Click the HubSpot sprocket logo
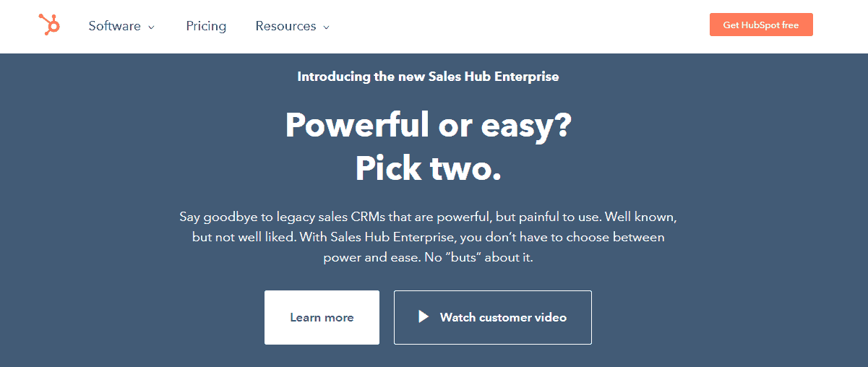The height and width of the screenshot is (367, 868). (x=49, y=25)
